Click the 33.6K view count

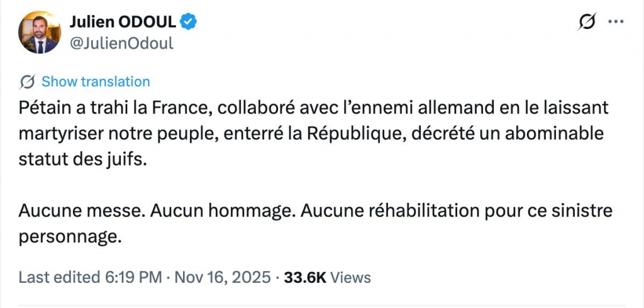coord(304,277)
